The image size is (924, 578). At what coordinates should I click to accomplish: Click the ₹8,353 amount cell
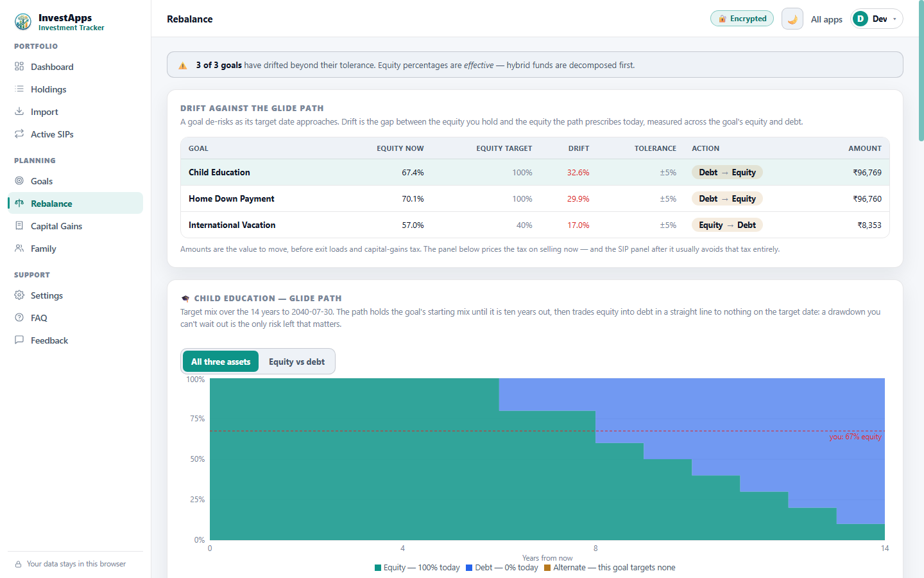pyautogui.click(x=869, y=225)
